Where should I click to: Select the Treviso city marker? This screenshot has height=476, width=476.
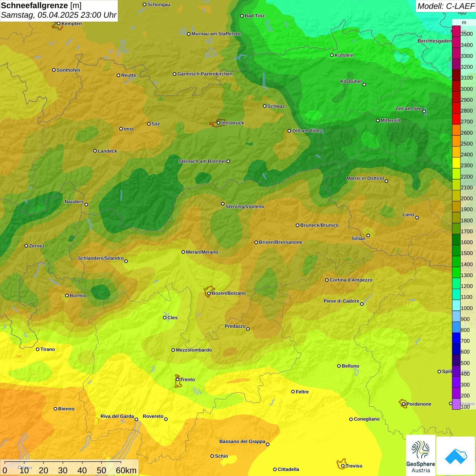(343, 466)
